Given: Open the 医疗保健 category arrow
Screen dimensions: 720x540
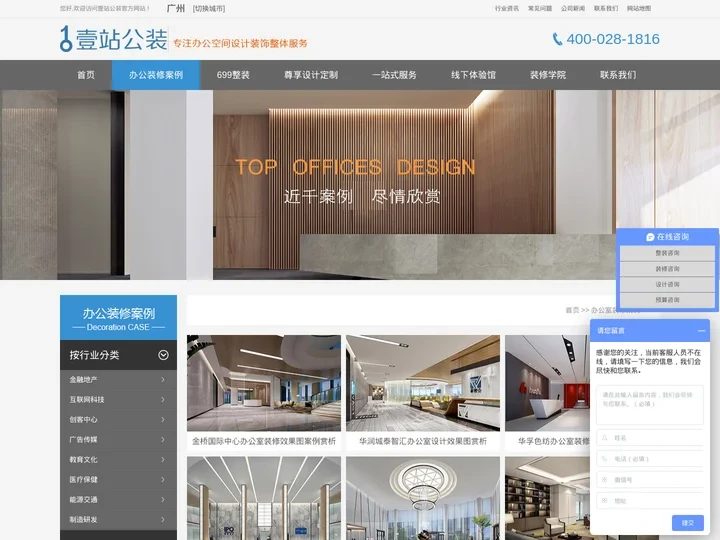Looking at the screenshot, I should point(163,479).
